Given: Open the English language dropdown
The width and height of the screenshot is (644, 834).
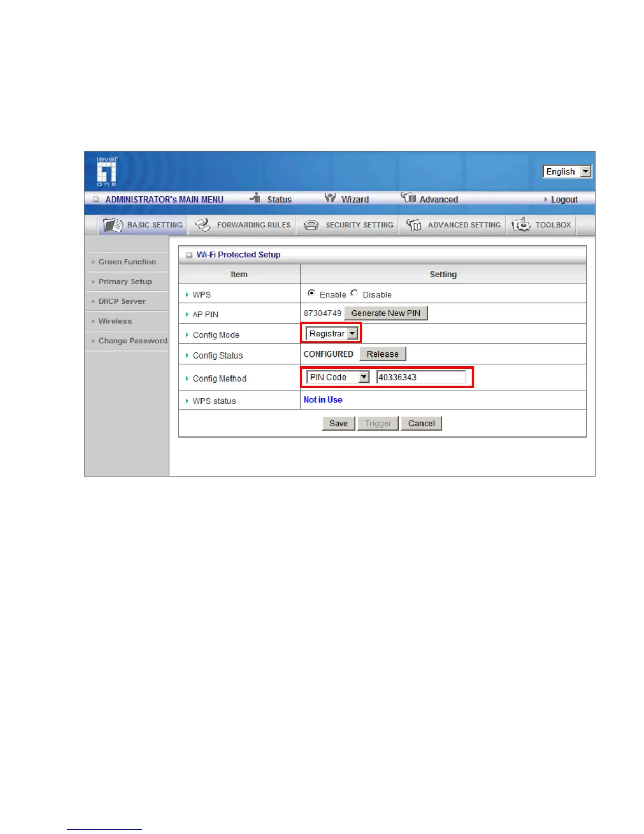Looking at the screenshot, I should (567, 172).
